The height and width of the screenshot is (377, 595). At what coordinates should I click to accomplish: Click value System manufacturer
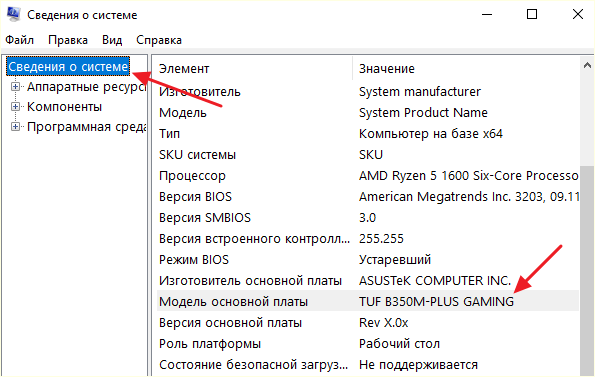[420, 91]
